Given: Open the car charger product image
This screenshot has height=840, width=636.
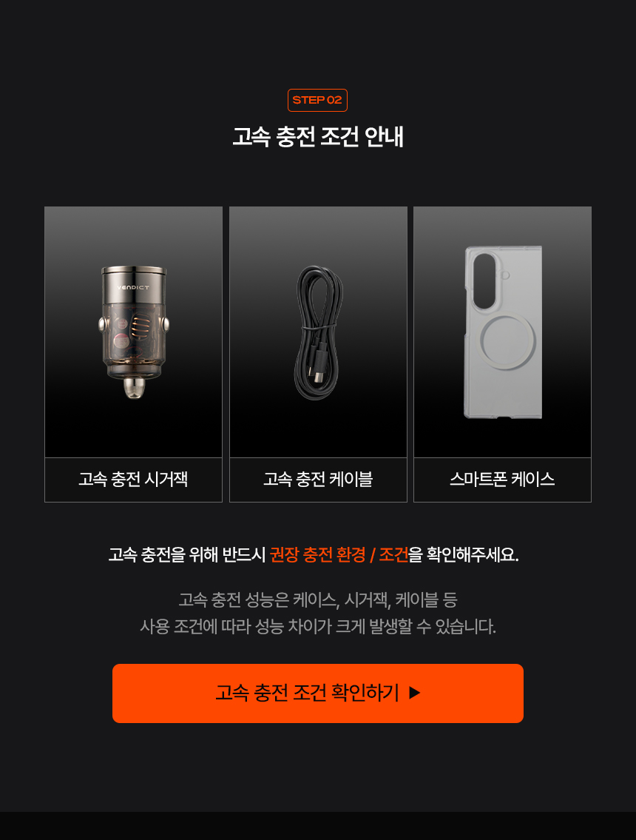Looking at the screenshot, I should coord(133,332).
